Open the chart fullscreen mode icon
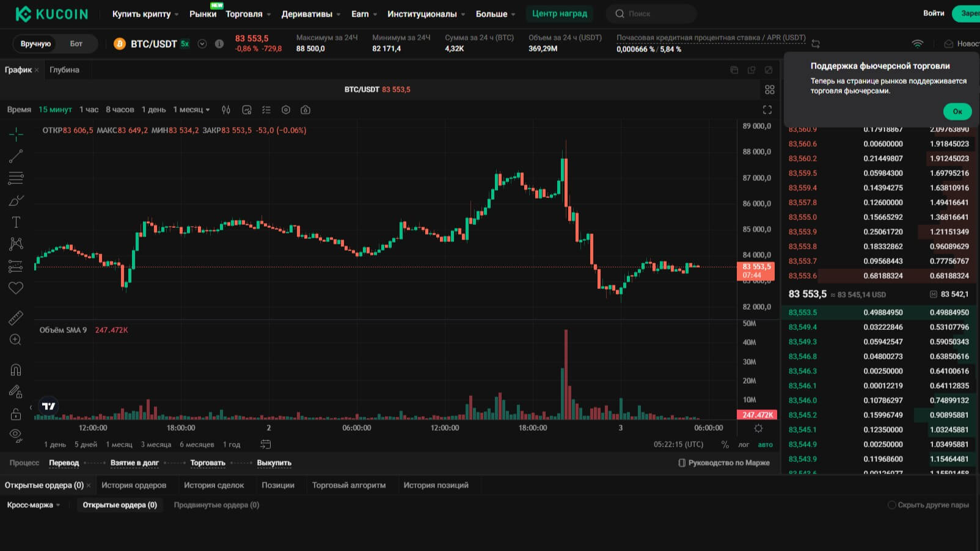Viewport: 980px width, 551px height. coord(767,110)
